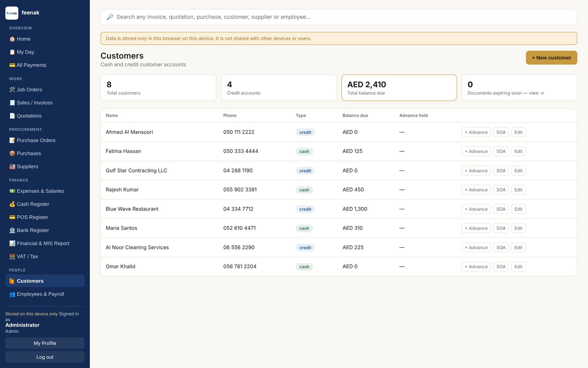This screenshot has height=368, width=588.
Task: Open SOA for Fatima Hassan
Action: (501, 151)
